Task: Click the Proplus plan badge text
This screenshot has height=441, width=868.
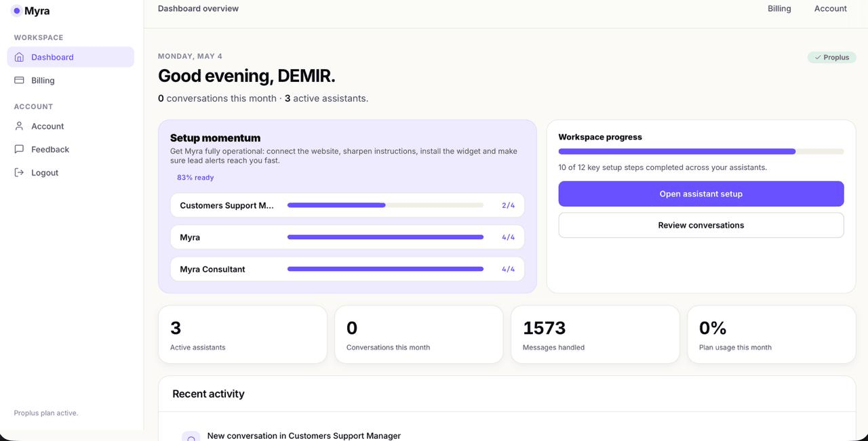Action: point(836,58)
